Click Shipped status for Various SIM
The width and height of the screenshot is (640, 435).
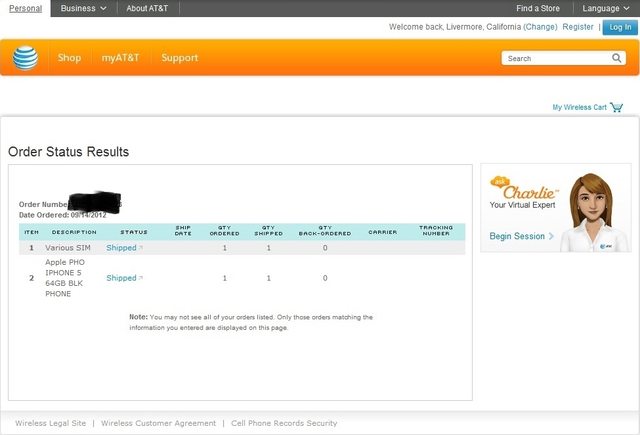pos(121,248)
